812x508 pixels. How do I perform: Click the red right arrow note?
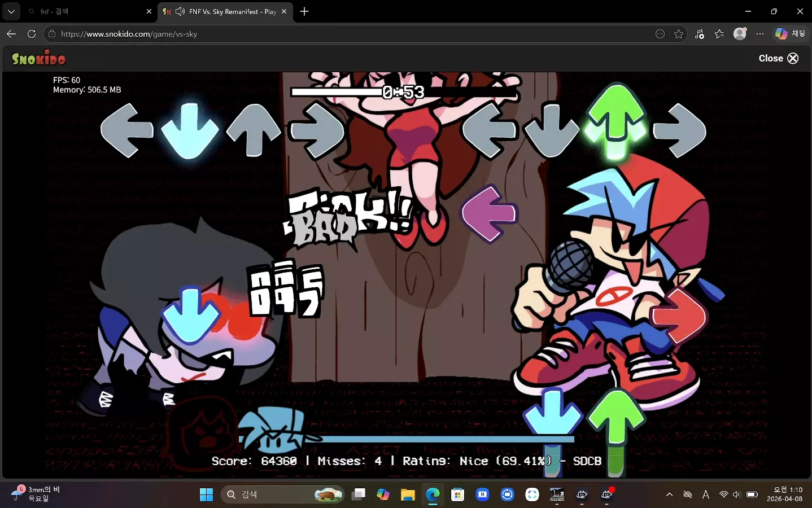[678, 316]
